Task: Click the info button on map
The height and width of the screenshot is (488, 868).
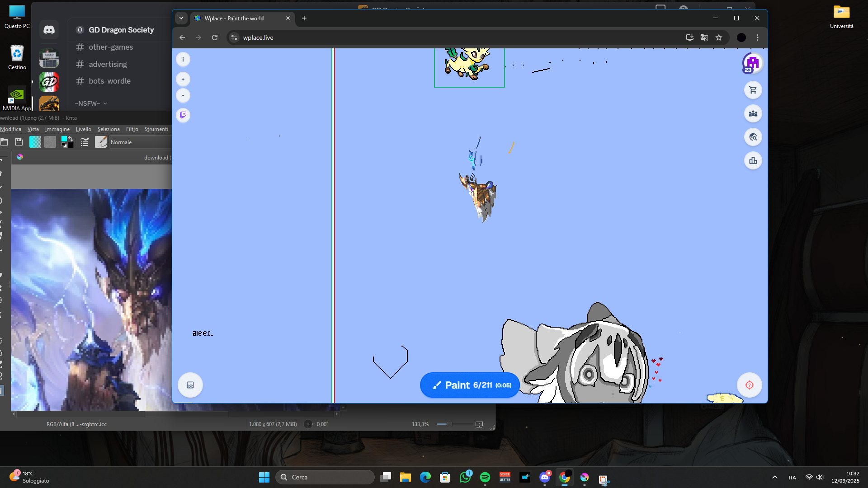Action: pyautogui.click(x=183, y=59)
